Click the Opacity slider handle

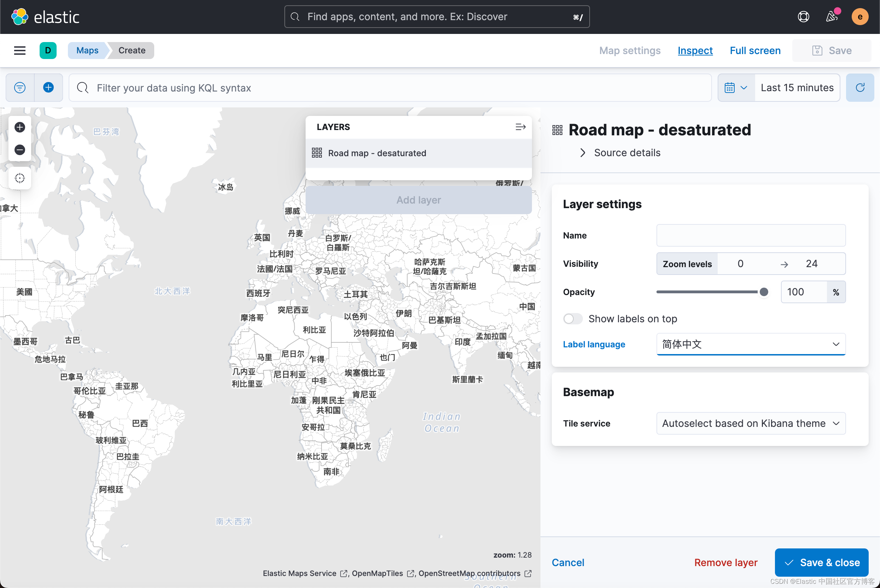coord(763,292)
